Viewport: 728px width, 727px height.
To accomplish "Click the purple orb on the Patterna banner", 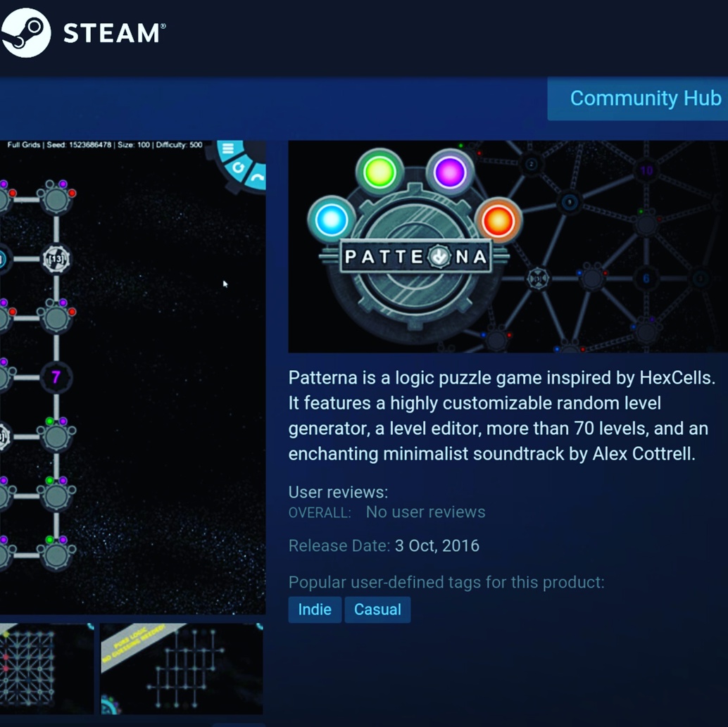I will click(450, 172).
